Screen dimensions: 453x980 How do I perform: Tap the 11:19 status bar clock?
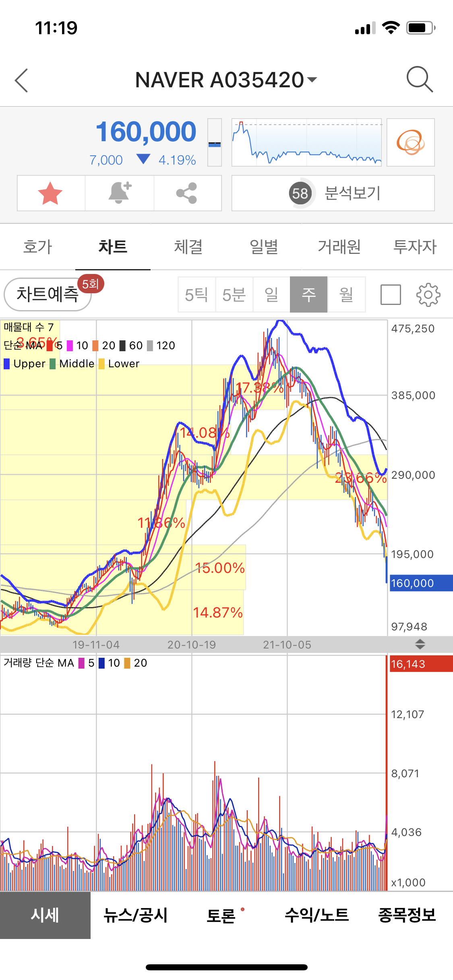point(56,28)
